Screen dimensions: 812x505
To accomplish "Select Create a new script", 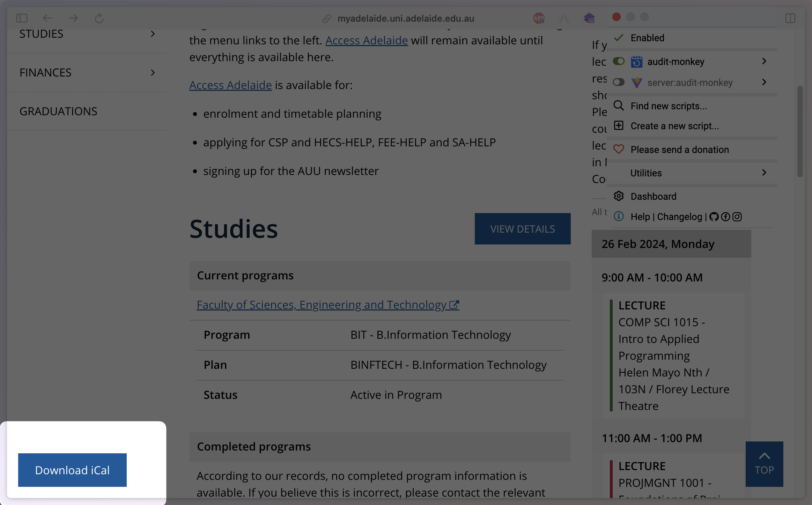I will pyautogui.click(x=674, y=126).
